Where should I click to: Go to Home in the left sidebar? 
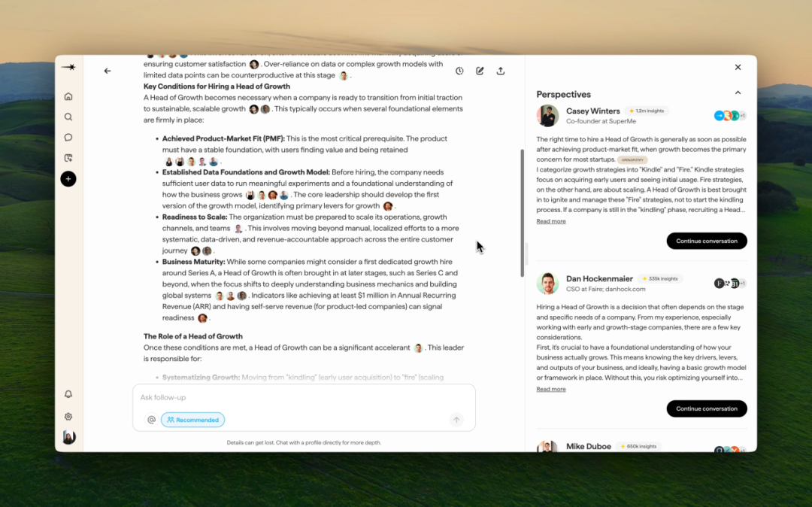(68, 96)
